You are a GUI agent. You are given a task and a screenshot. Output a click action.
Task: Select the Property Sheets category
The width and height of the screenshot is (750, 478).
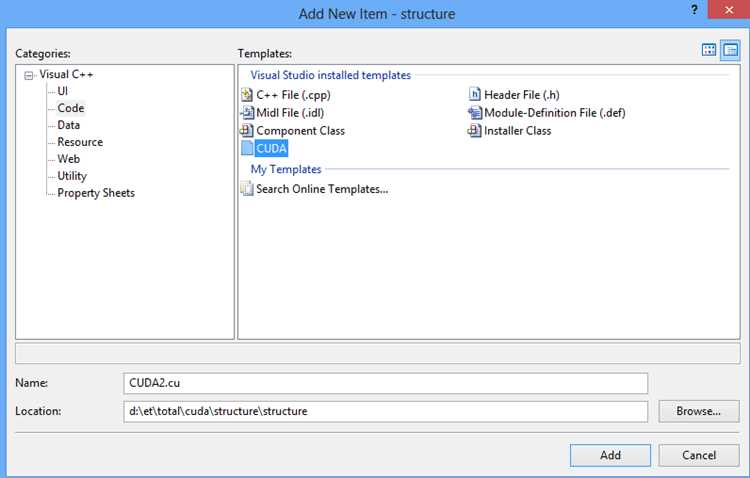(x=96, y=193)
